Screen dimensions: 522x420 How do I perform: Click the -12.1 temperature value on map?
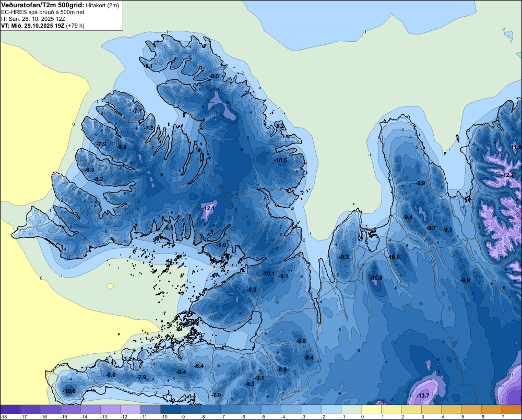click(208, 208)
